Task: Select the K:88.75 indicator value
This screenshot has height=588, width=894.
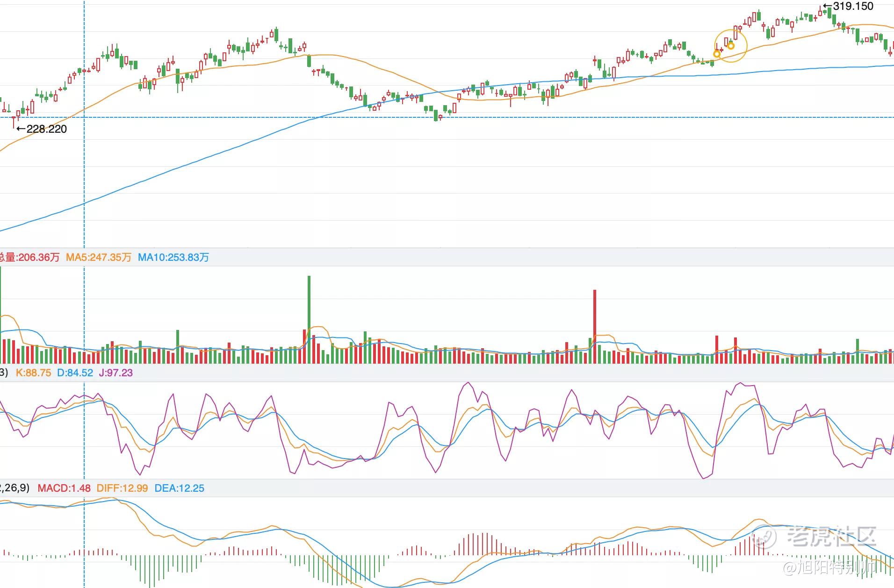Action: pos(33,373)
